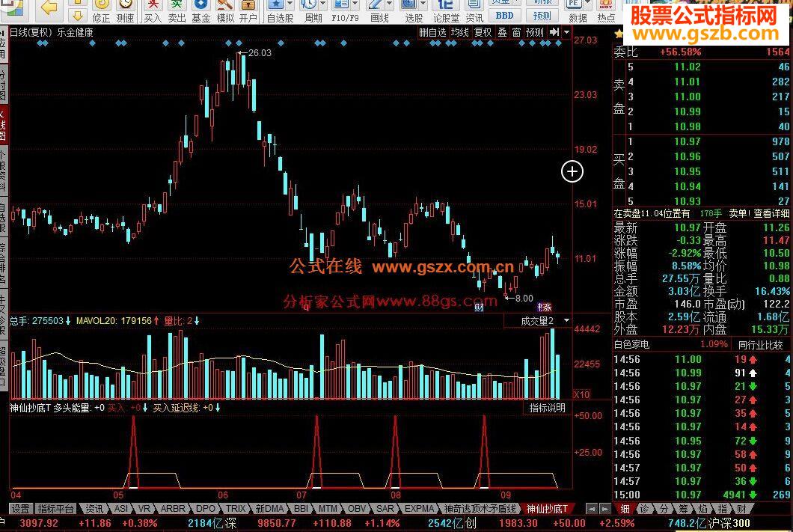The height and width of the screenshot is (532, 793).
Task: Click the 买入 buy icon
Action: tap(152, 11)
